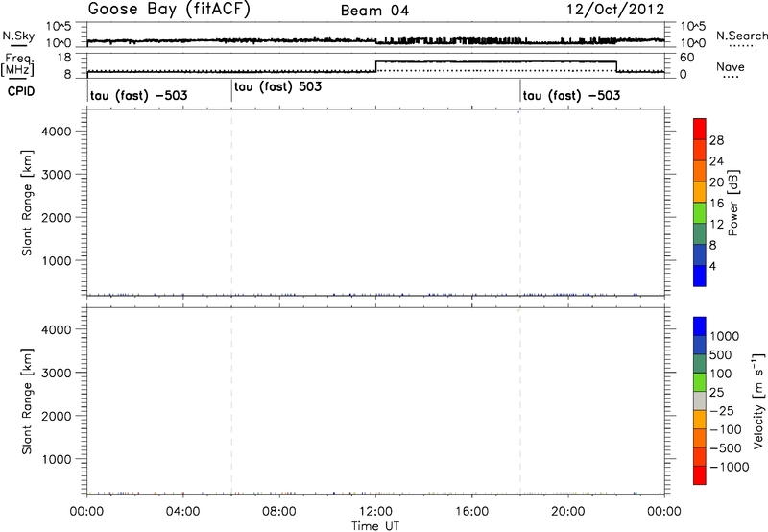The image size is (768, 532).
Task: Click the light green 12 dB Power segment
Action: coord(700,212)
